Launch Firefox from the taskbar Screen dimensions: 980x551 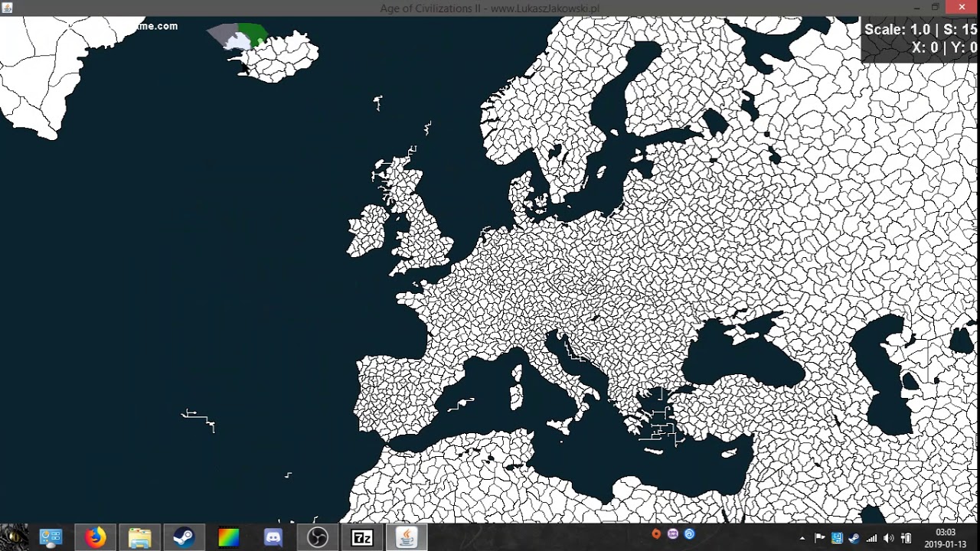pos(96,538)
